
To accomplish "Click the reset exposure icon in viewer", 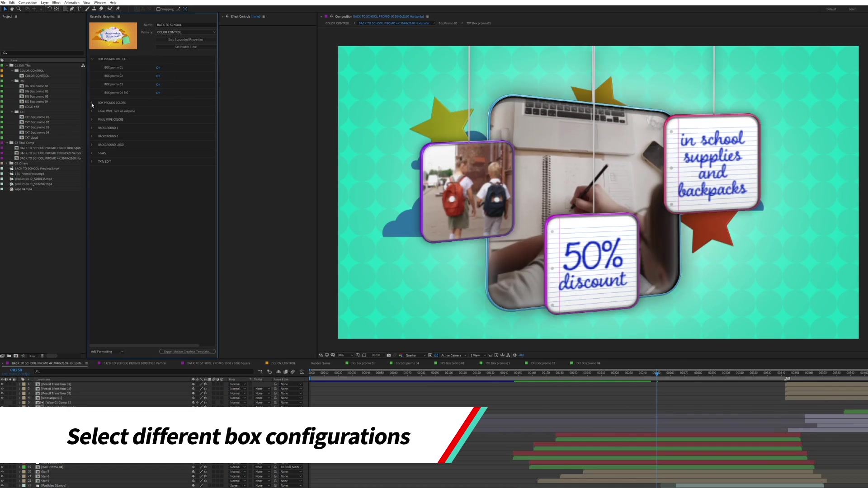I will point(514,355).
